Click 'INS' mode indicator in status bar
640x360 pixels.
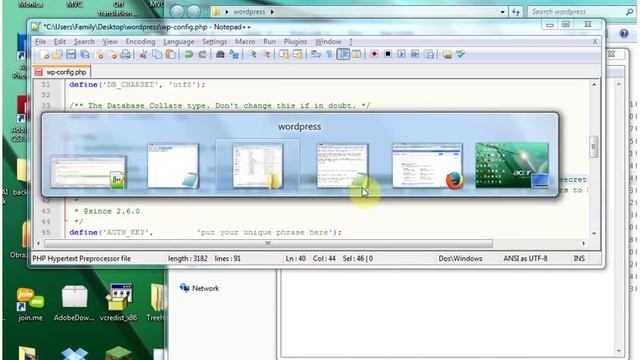click(579, 258)
